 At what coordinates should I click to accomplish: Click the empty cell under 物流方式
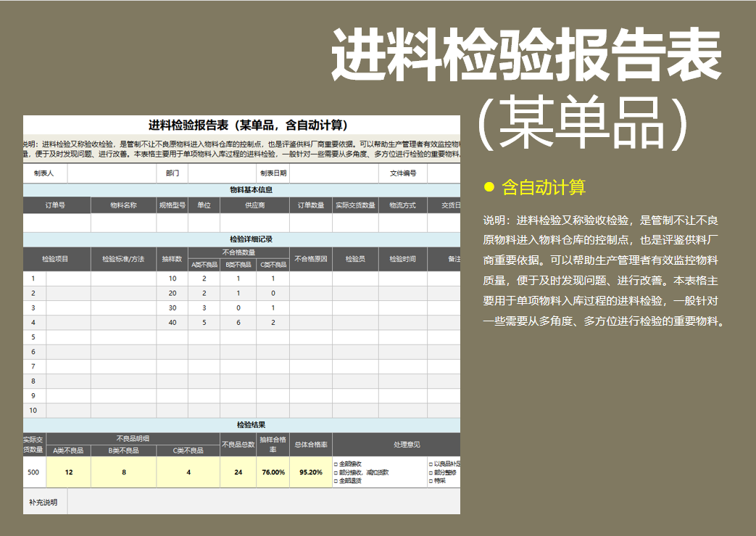pyautogui.click(x=403, y=223)
